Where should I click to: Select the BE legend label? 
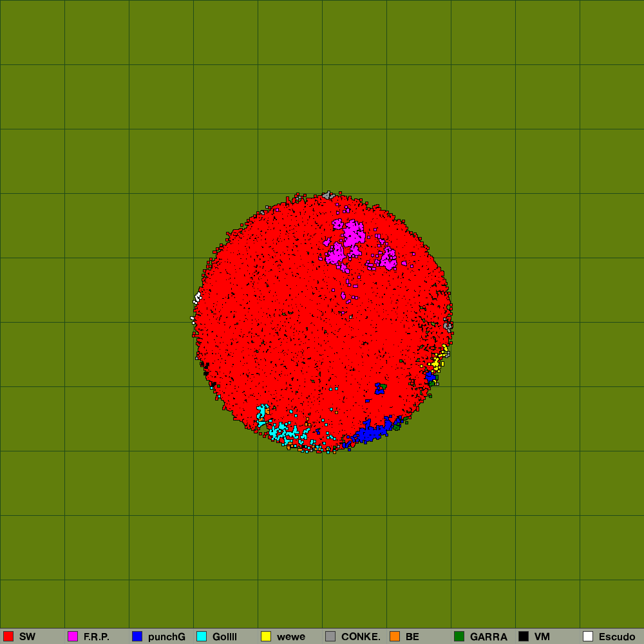(412, 637)
